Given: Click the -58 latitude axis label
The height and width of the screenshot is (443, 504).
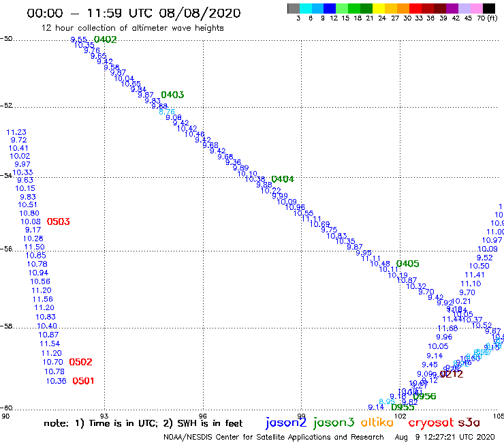Looking at the screenshot, I should click(x=6, y=326).
